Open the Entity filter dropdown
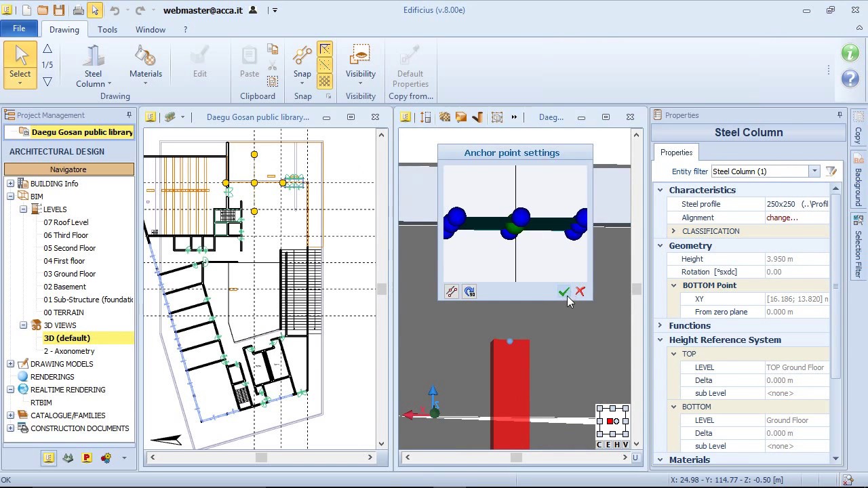The height and width of the screenshot is (488, 868). 814,171
